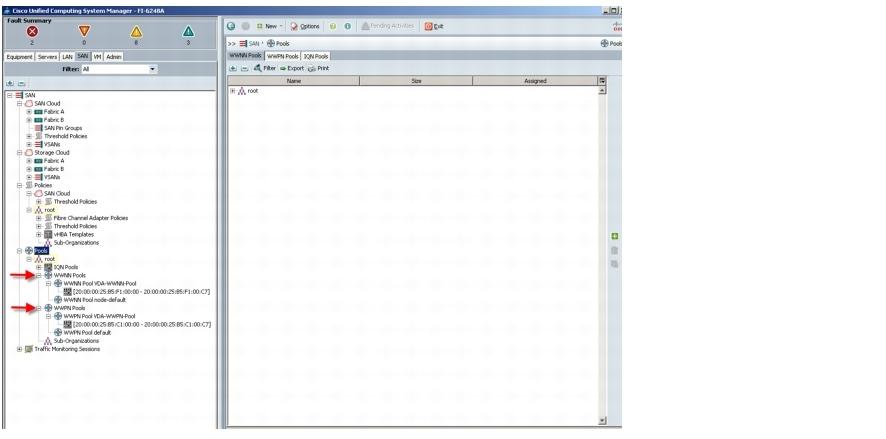Screen dimensions: 886x439
Task: Select VSANs under Storage Cloud
Action: pos(52,177)
